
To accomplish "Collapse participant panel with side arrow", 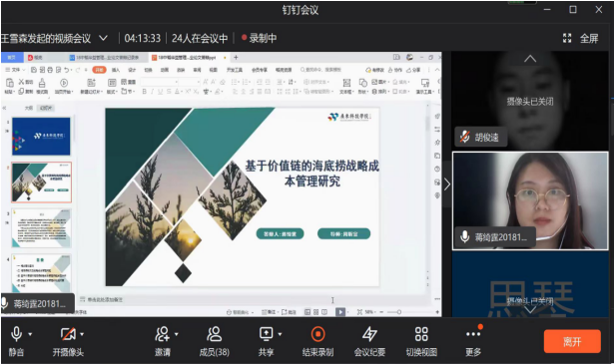I will pyautogui.click(x=447, y=183).
